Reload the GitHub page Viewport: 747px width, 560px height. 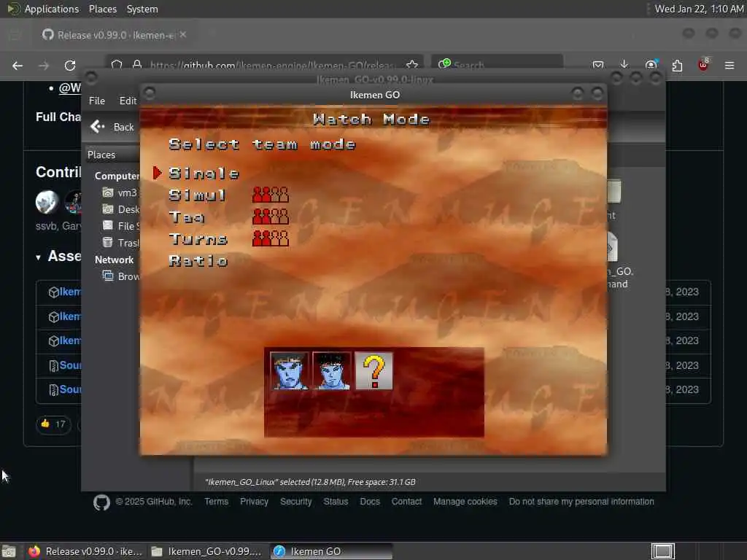70,66
